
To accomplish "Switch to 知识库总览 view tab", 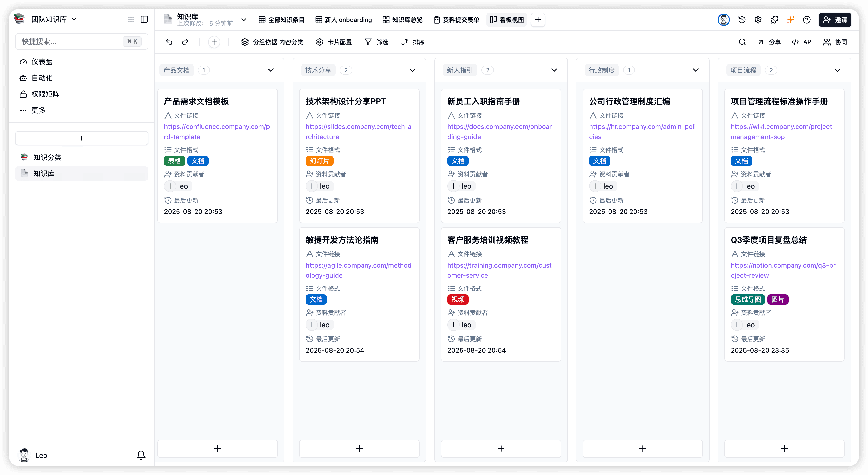I will point(403,20).
